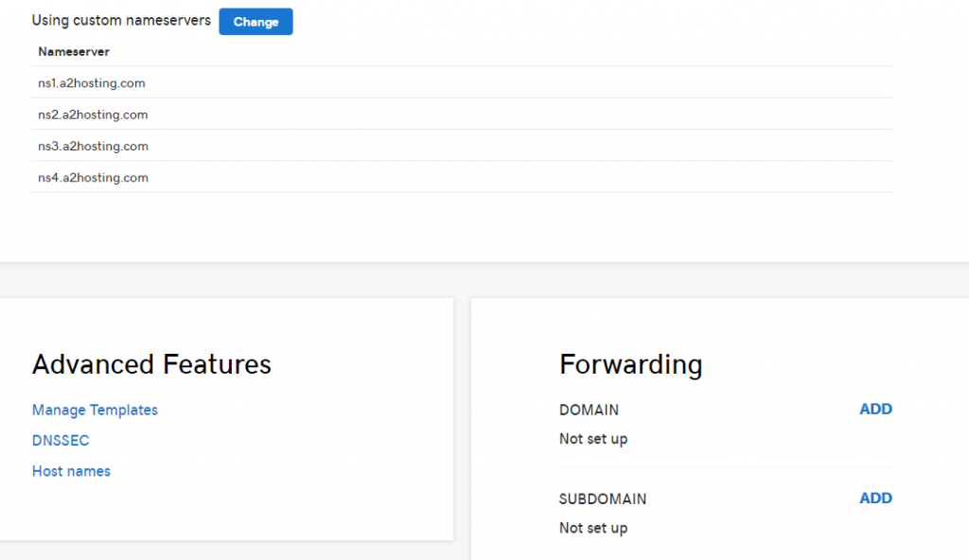Open the Manage Templates link

click(96, 410)
